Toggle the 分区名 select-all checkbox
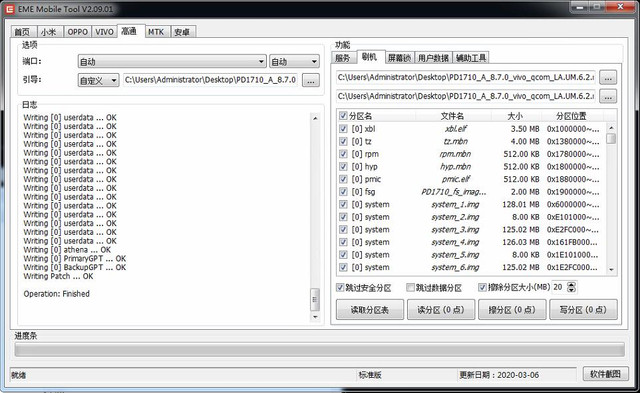Viewport: 640px width, 393px height. coord(343,116)
